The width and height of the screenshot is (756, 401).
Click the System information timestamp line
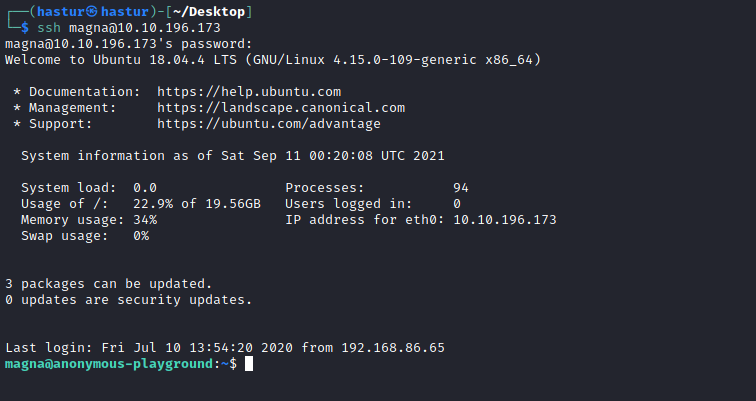coord(232,156)
